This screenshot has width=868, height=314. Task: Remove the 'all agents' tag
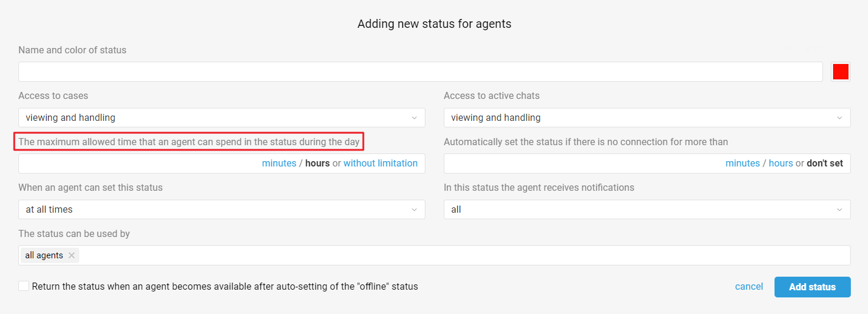[x=72, y=255]
